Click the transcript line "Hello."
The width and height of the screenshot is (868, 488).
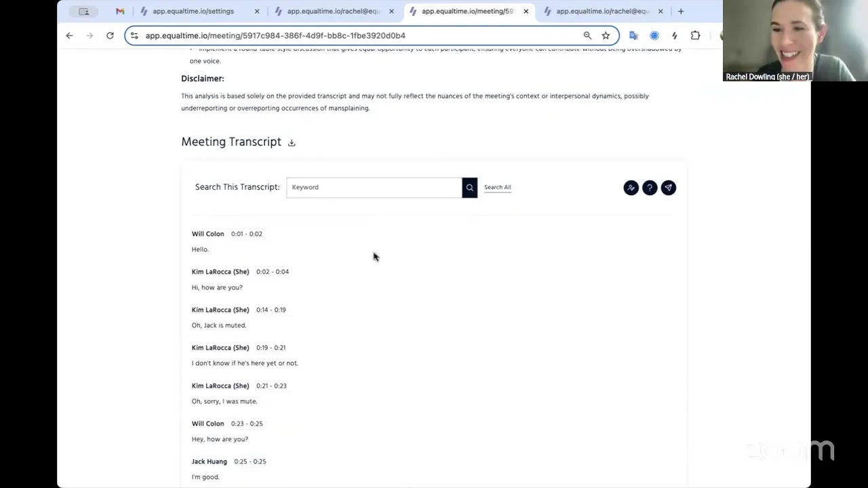(x=200, y=249)
